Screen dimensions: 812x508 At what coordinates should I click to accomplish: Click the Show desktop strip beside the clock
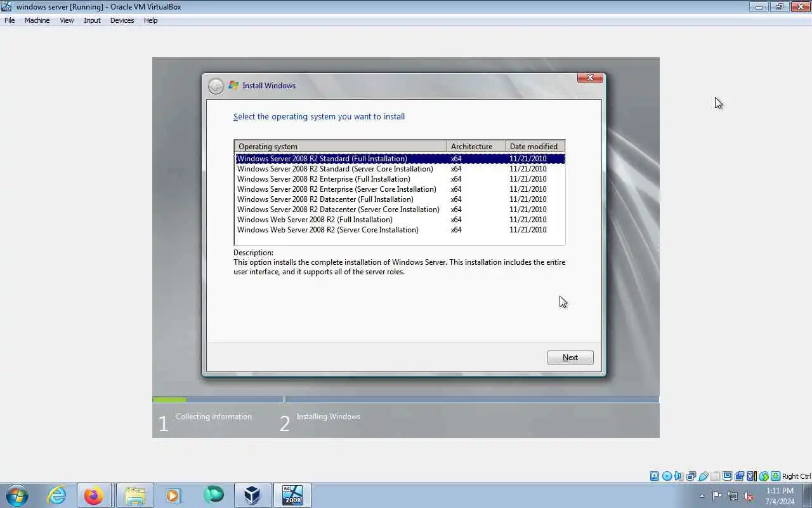[x=808, y=495]
